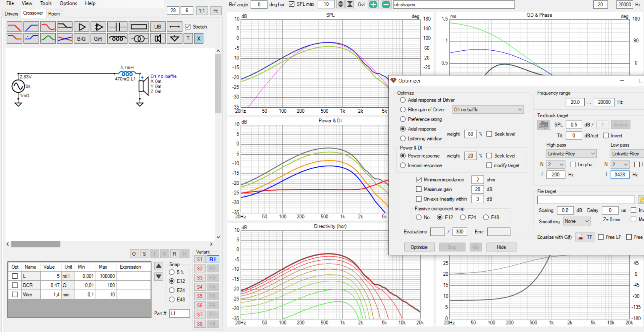644x332 pixels.
Task: Click the 1:1 zoom button
Action: 202,10
